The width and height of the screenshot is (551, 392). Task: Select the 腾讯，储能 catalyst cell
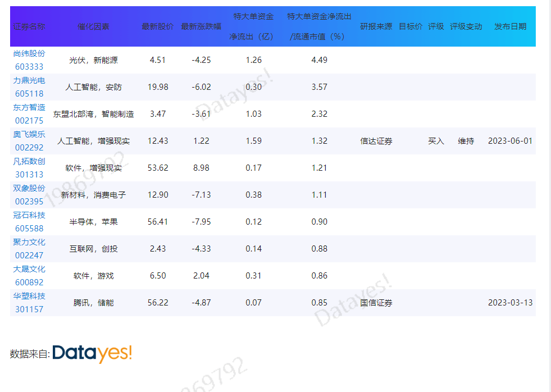(93, 303)
